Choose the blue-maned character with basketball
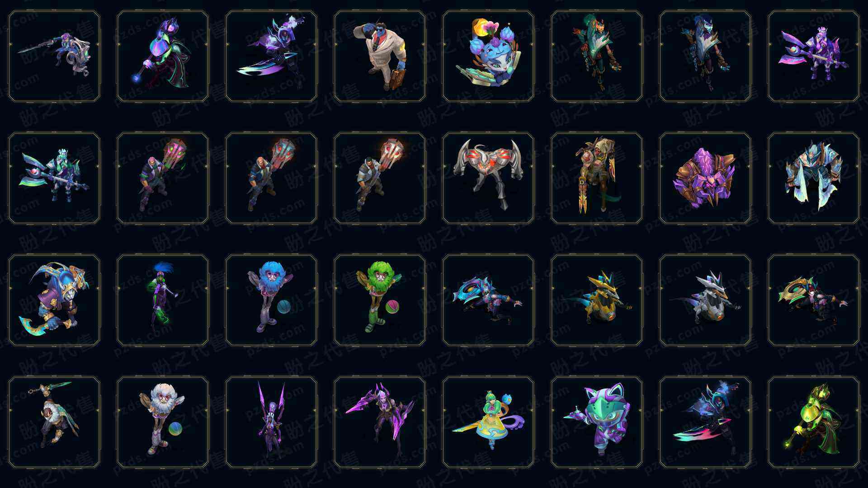Viewport: 868px width, 488px height. click(x=271, y=300)
